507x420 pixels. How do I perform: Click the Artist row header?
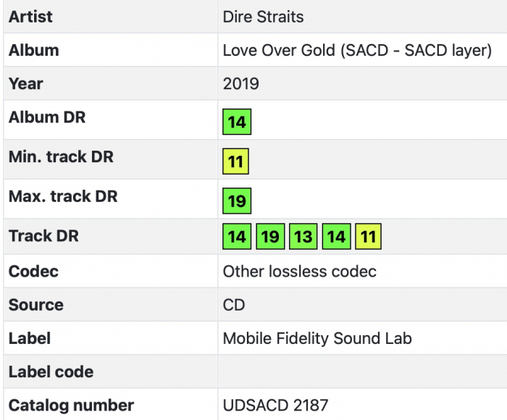30,17
